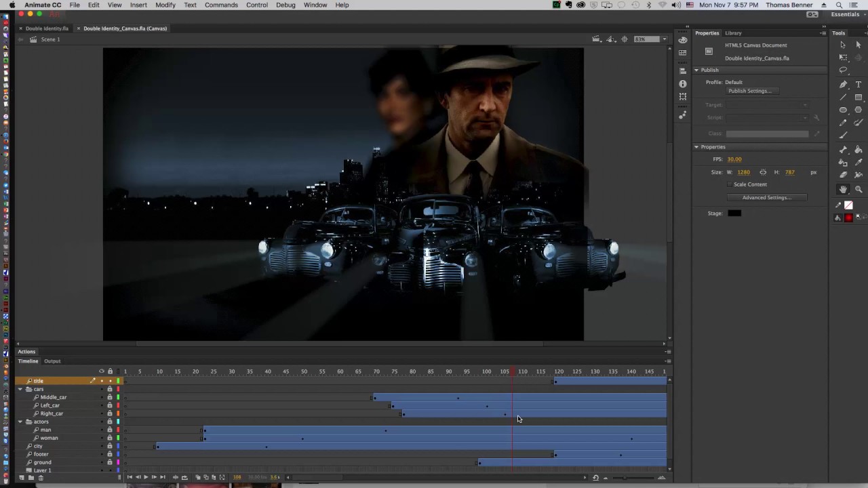Open the Swatches panel icon

click(683, 53)
